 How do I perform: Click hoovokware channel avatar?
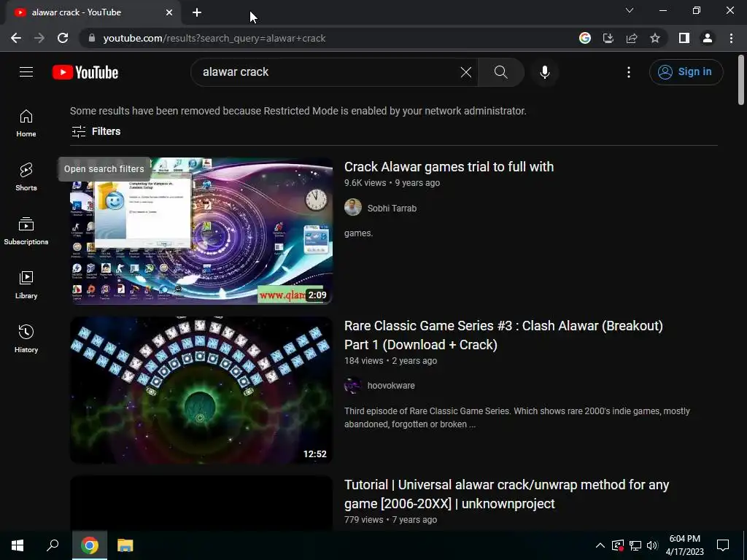coord(353,385)
